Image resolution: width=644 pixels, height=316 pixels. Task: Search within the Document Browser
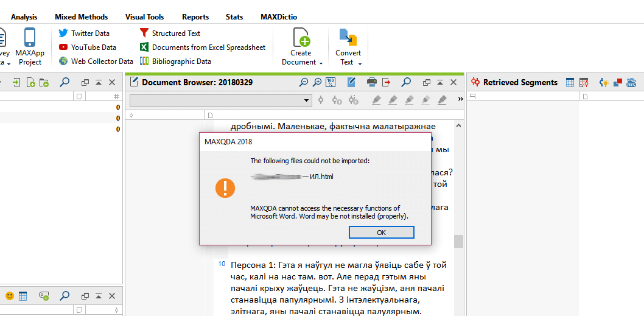coord(406,82)
